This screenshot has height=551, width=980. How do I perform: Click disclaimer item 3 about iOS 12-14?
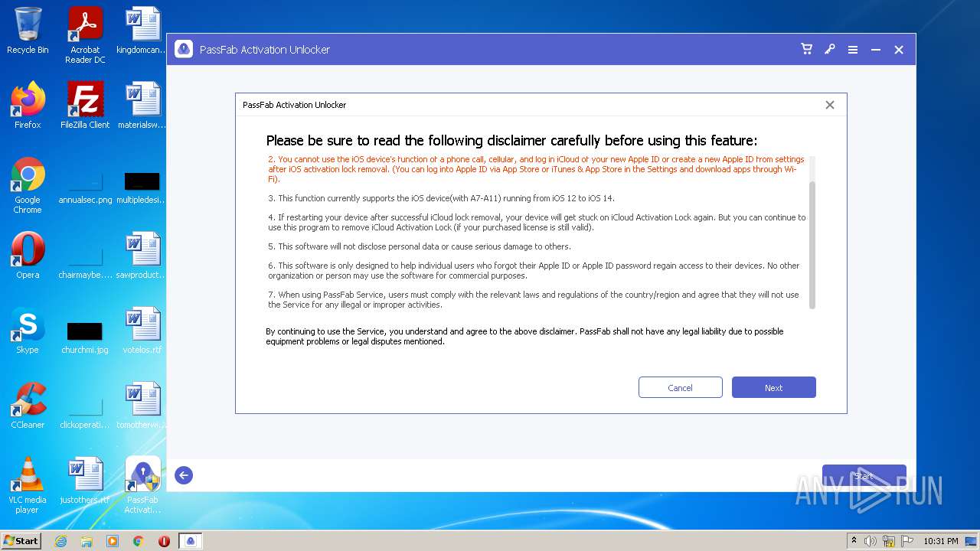point(442,198)
